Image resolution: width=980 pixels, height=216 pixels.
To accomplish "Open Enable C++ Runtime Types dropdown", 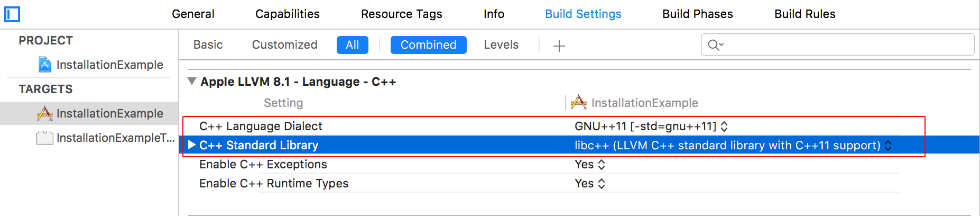I will [590, 183].
